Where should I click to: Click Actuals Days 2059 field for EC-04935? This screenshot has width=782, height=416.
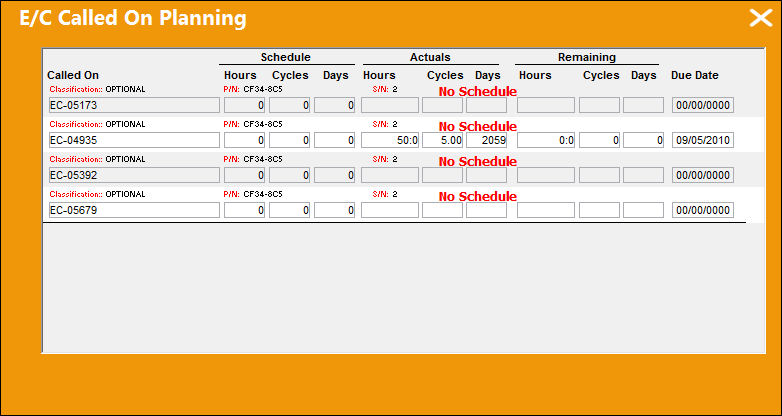tap(487, 140)
